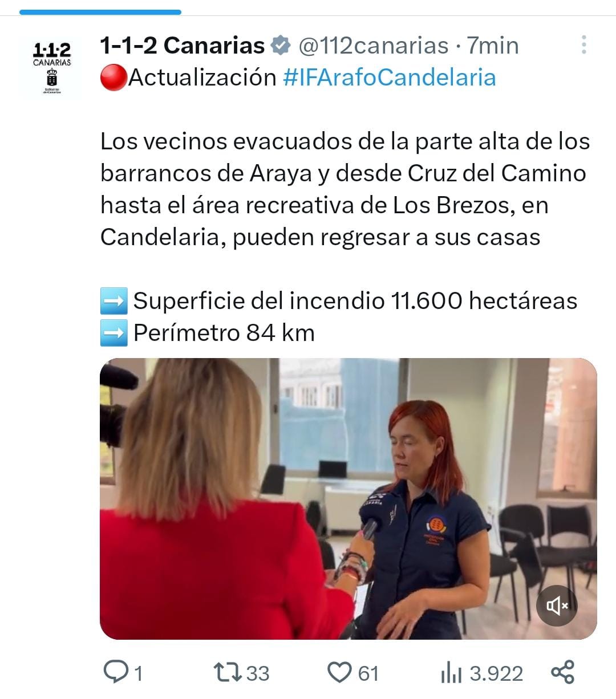Image resolution: width=616 pixels, height=699 pixels.
Task: Click the reply count number 1
Action: pos(137,674)
